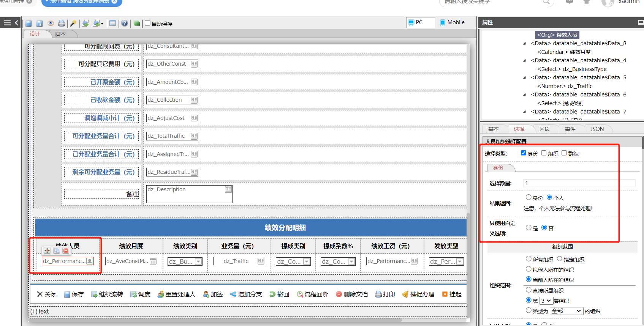This screenshot has width=644, height=326.
Task: Click the number icon in dz_OtherConst field
Action: click(x=194, y=64)
